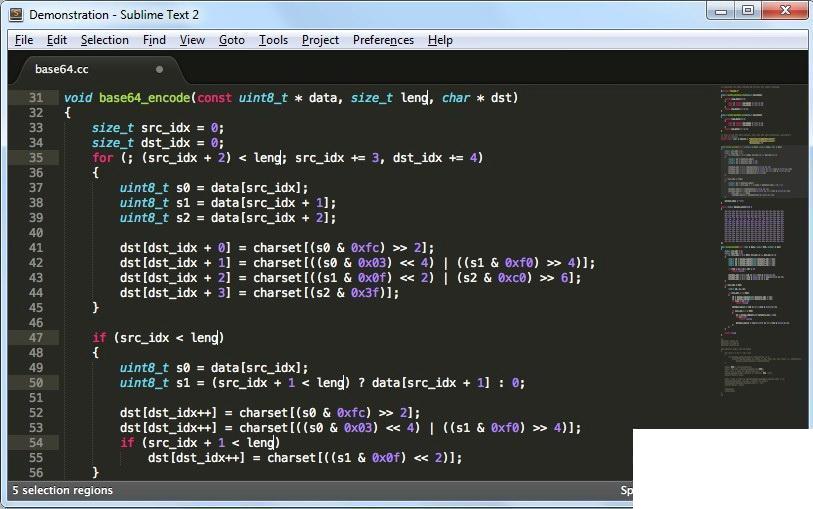Open the View menu

(x=192, y=40)
